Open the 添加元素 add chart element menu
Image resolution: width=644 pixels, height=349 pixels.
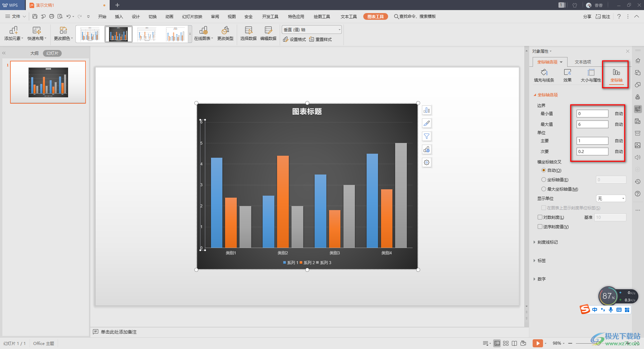13,34
